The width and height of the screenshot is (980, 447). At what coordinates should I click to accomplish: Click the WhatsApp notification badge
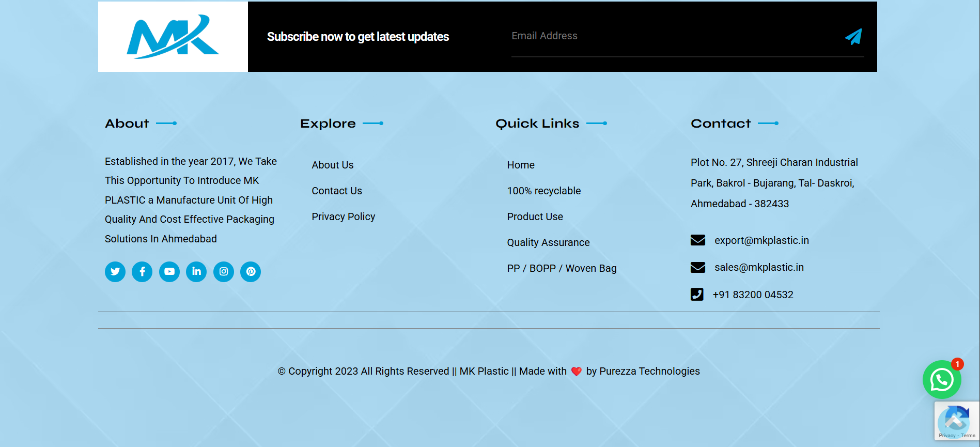957,364
